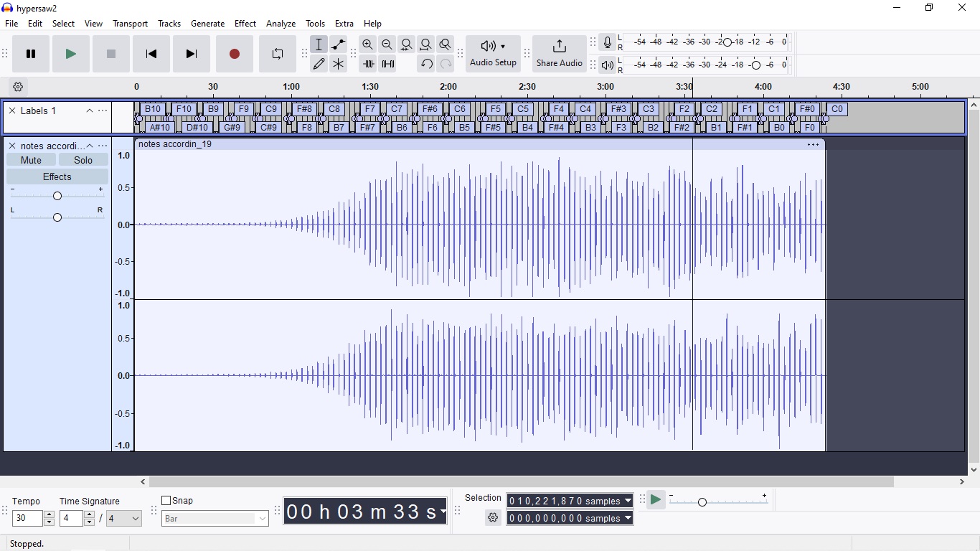Adjust the playback level slider knob
Viewport: 980px width, 551px height.
click(755, 65)
